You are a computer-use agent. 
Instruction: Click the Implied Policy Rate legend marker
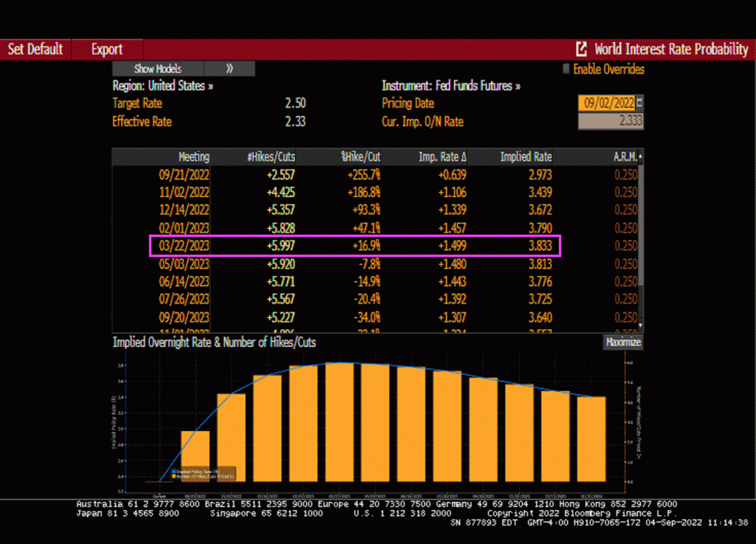coord(173,470)
